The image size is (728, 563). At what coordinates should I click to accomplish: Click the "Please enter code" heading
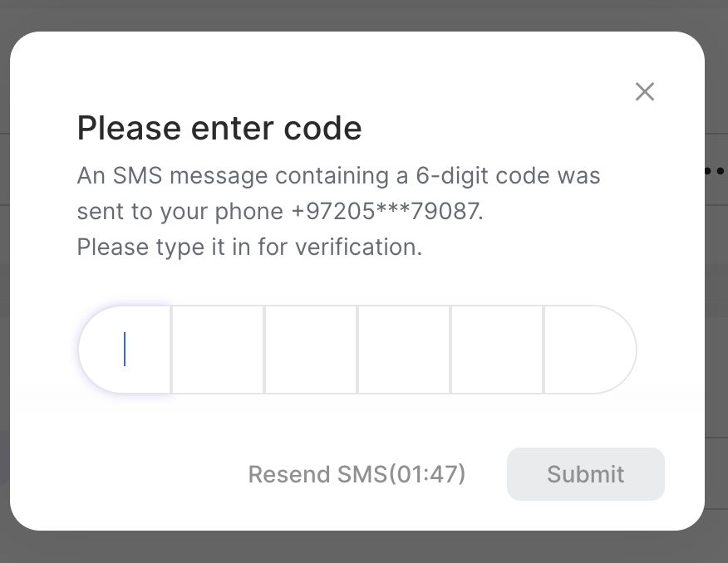point(219,129)
